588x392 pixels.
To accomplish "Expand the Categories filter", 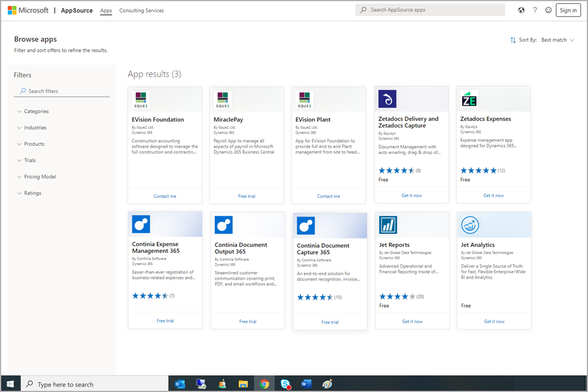I will coord(36,111).
